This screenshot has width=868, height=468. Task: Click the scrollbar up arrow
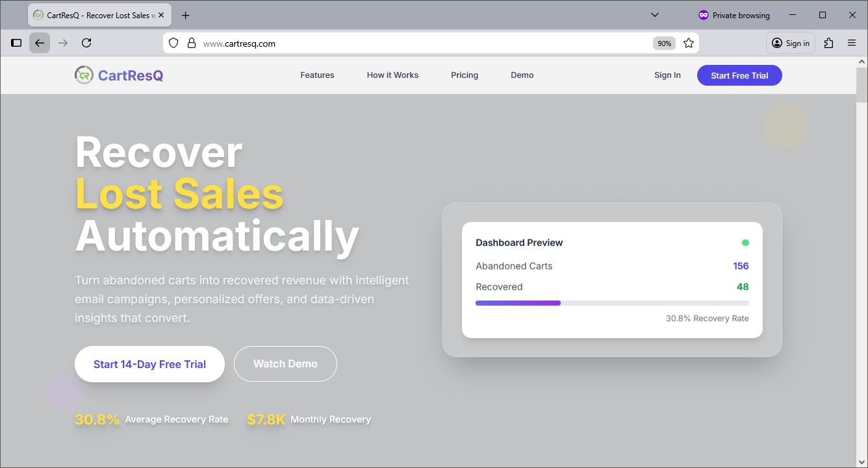[x=862, y=62]
